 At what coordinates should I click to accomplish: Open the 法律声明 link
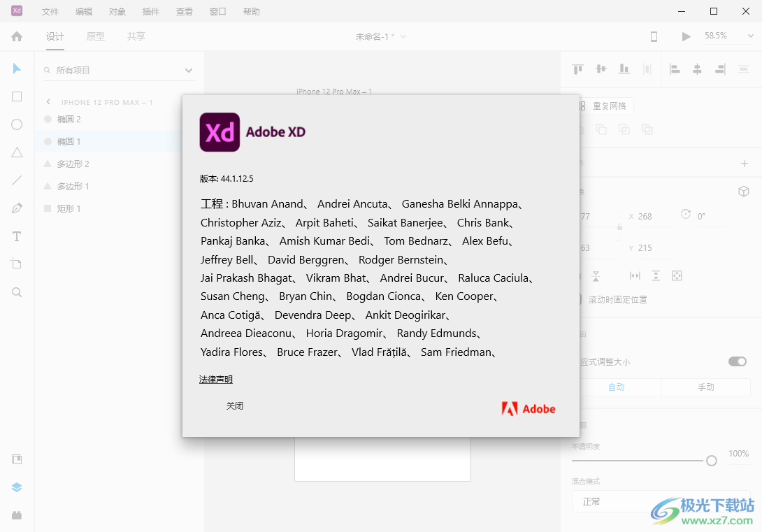pyautogui.click(x=216, y=380)
